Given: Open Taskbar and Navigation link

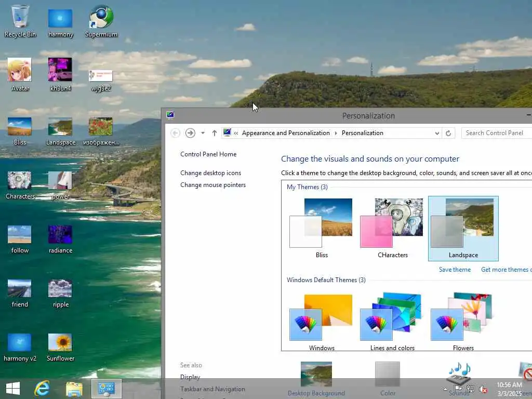Looking at the screenshot, I should [212, 389].
